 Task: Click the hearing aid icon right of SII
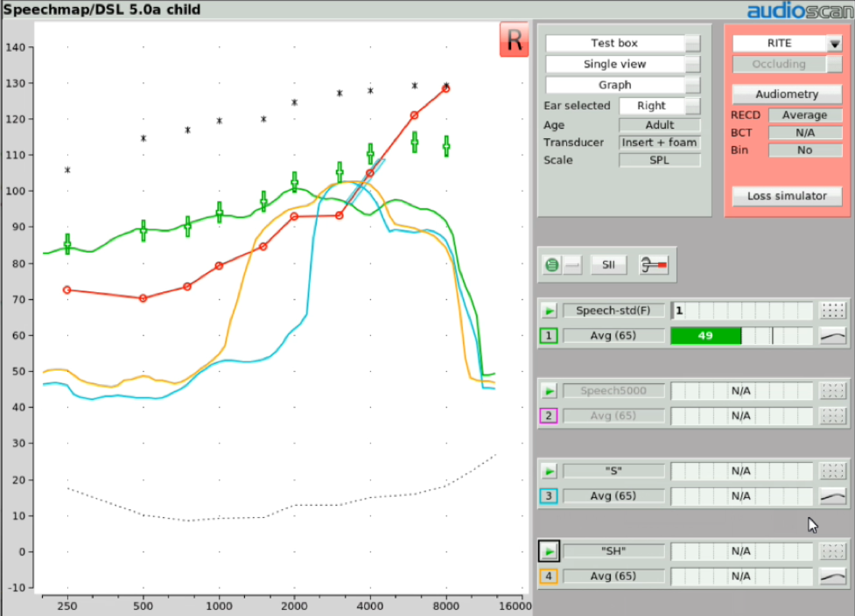click(x=653, y=265)
